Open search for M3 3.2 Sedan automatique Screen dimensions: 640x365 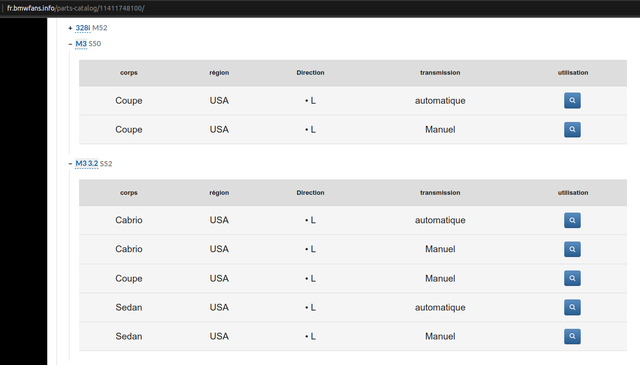pyautogui.click(x=572, y=307)
